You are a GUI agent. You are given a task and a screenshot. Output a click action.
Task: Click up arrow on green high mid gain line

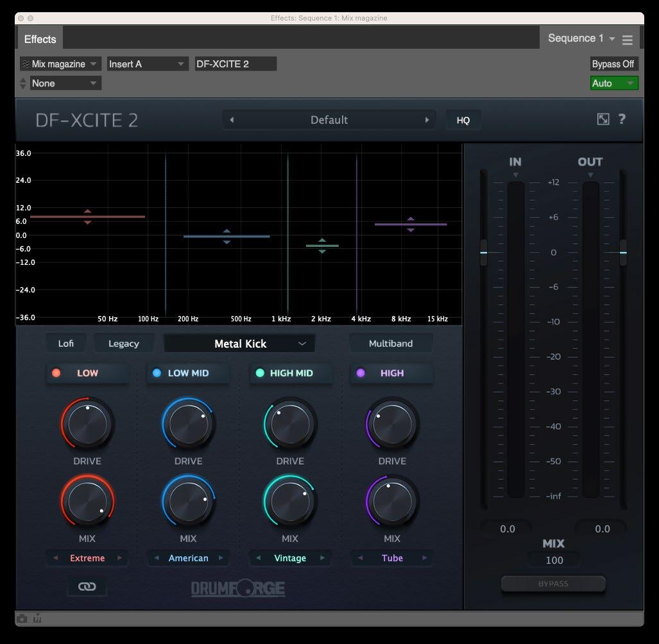click(x=322, y=241)
